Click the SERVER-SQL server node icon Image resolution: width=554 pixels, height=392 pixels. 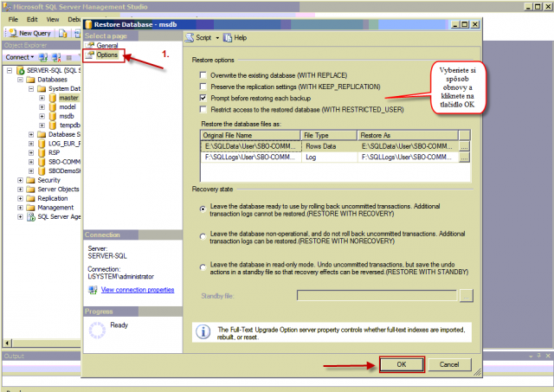[21, 70]
